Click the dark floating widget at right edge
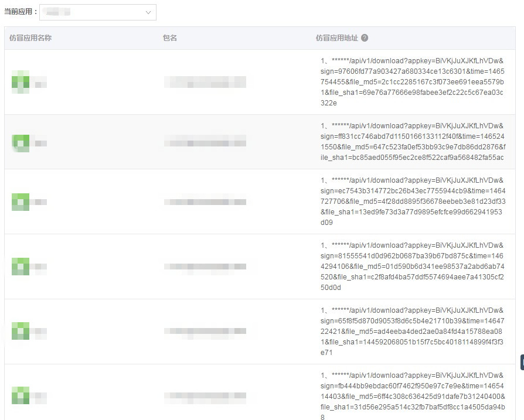Screen dimensions: 524x420 (522, 362)
